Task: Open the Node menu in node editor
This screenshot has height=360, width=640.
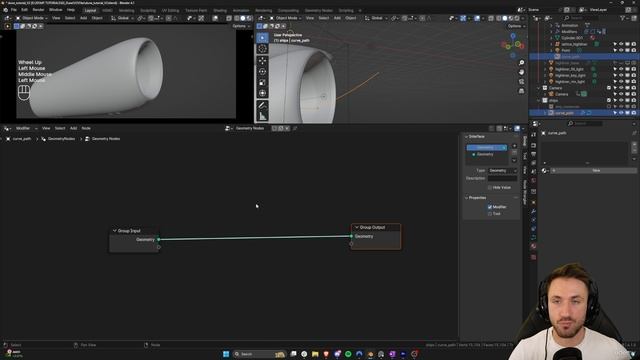Action: pos(86,128)
